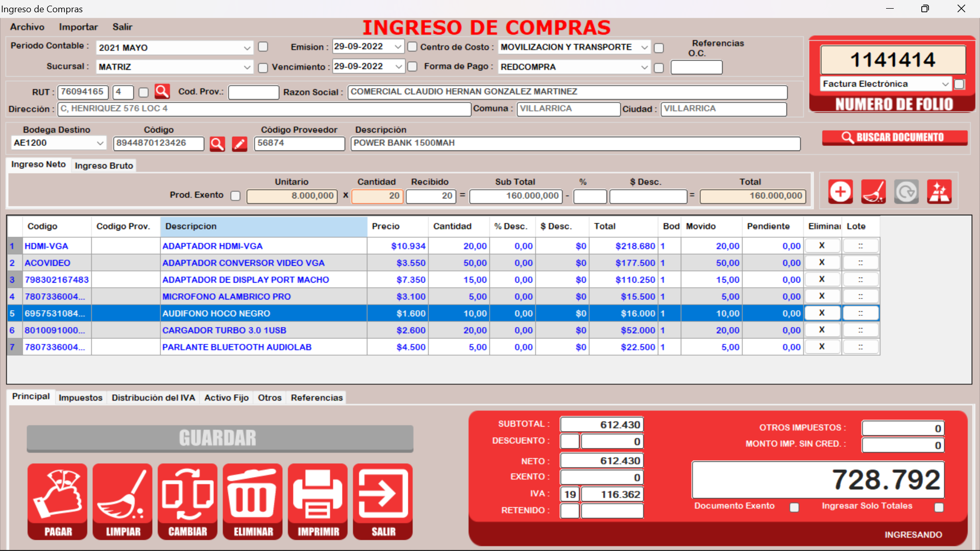This screenshot has width=980, height=551.
Task: Toggle checkbox after Emision date
Action: coord(412,47)
